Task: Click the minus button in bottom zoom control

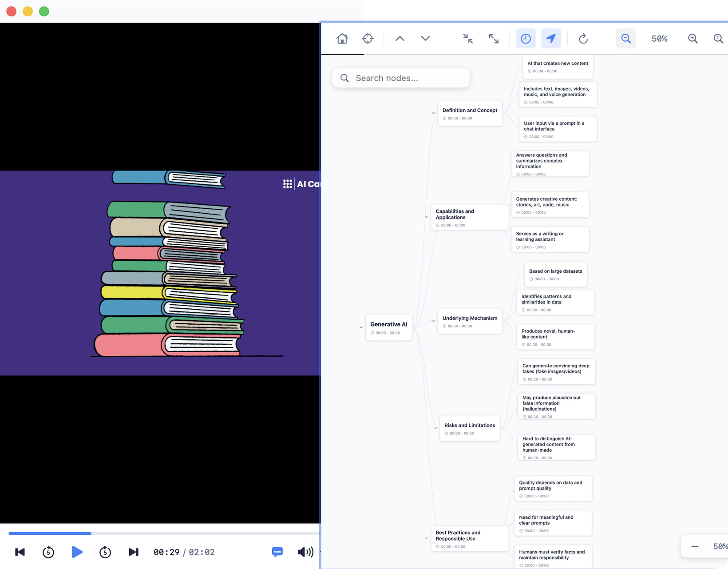Action: [x=695, y=546]
